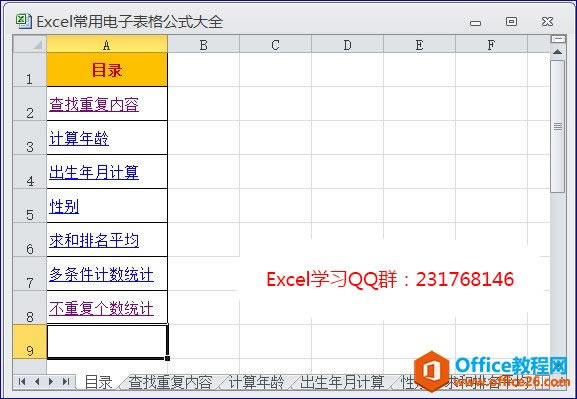Go to first sheet using navigation arrow

[x=22, y=381]
